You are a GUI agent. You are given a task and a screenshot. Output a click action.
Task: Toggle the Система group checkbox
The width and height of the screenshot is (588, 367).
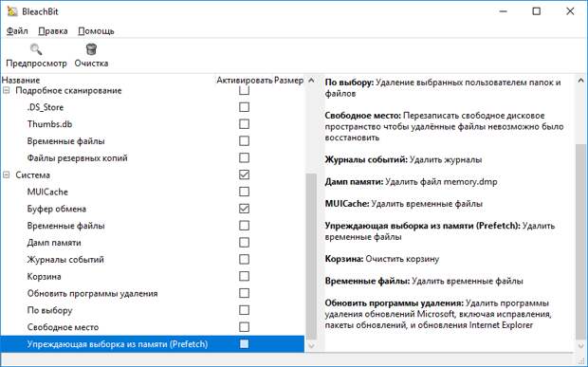click(244, 174)
